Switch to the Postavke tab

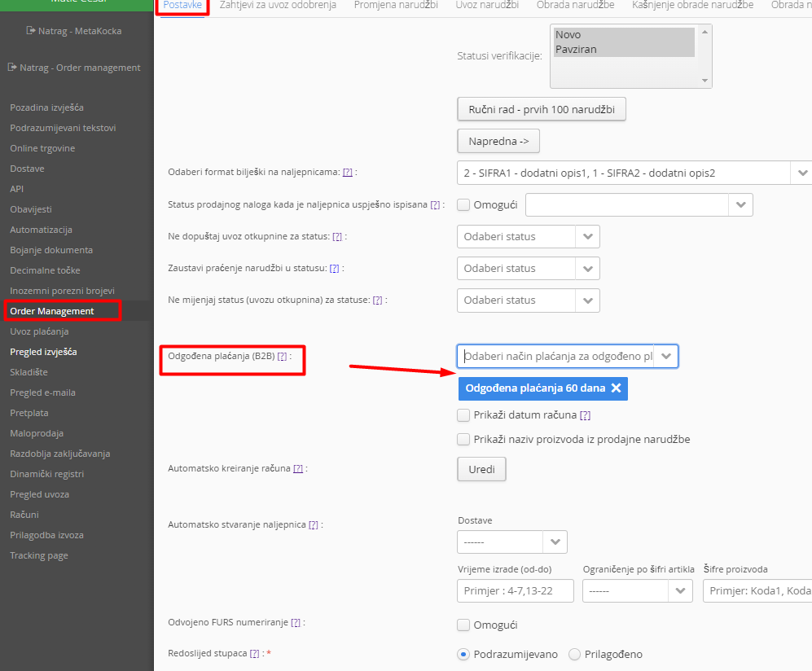pyautogui.click(x=182, y=5)
